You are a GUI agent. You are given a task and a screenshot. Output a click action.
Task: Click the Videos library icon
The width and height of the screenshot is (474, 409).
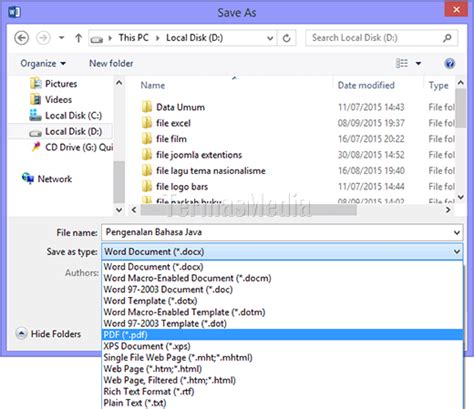coord(36,99)
